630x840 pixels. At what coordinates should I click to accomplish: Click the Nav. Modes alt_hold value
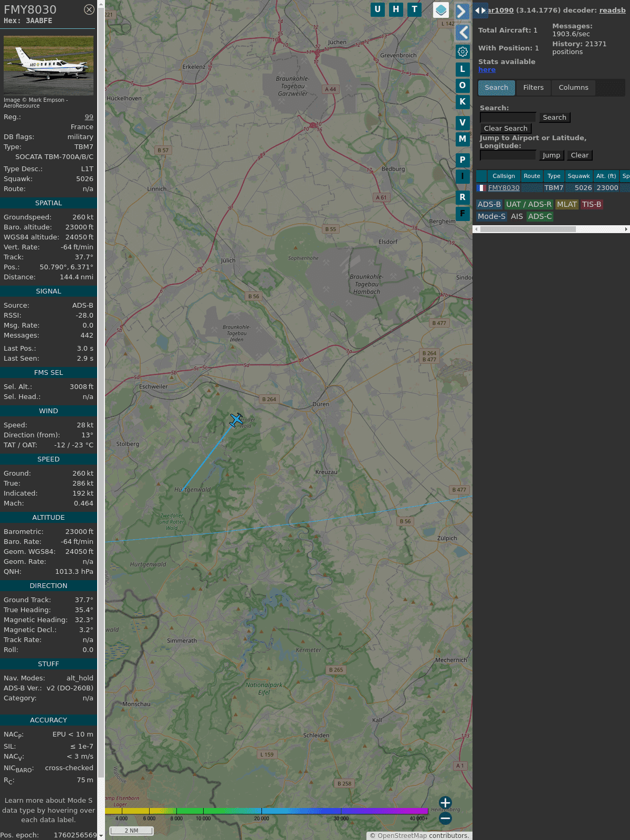pyautogui.click(x=80, y=678)
